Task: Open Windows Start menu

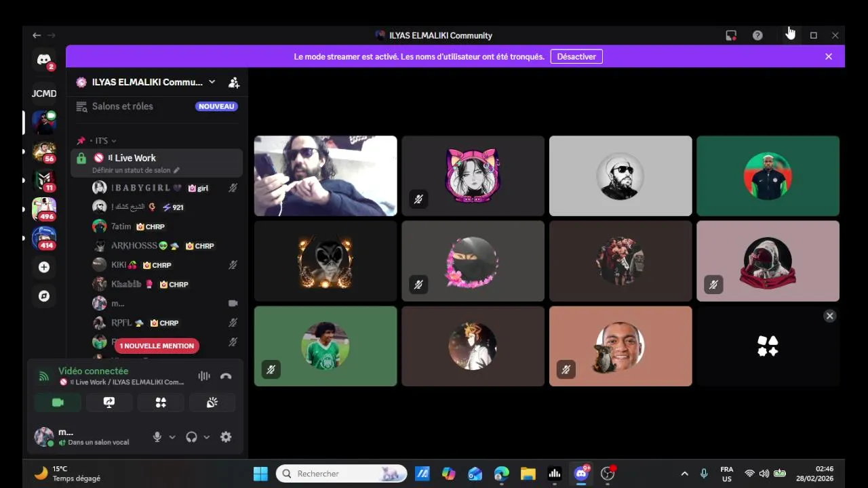Action: click(x=260, y=474)
